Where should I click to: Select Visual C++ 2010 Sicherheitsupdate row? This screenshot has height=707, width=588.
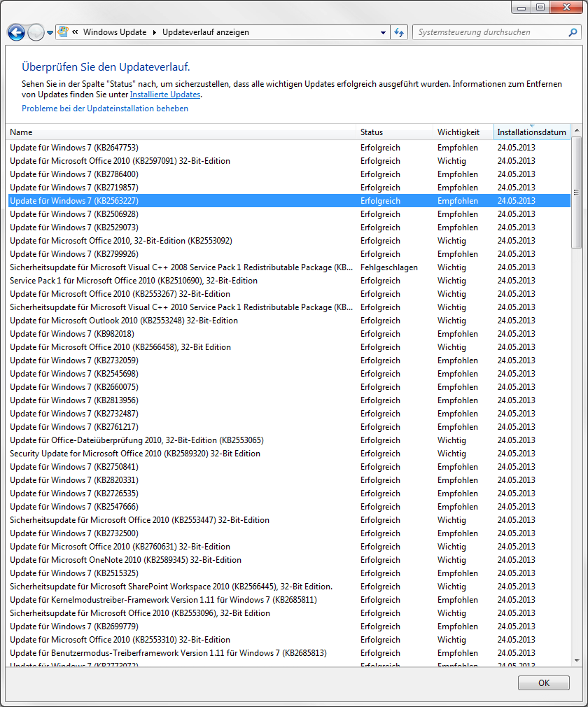[x=290, y=307]
